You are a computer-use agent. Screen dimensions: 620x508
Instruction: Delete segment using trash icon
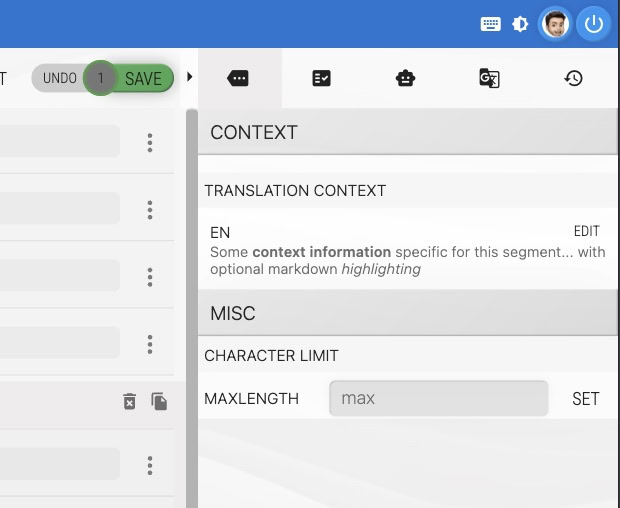point(129,401)
